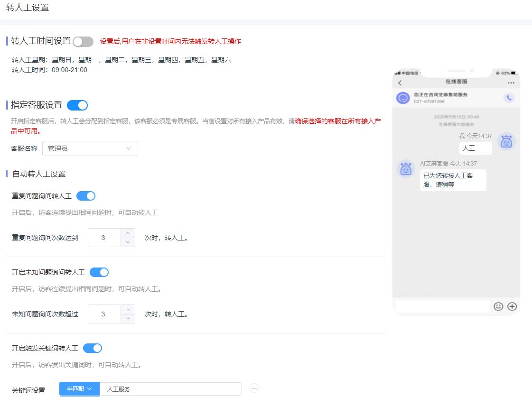Image resolution: width=532 pixels, height=397 pixels.
Task: Enable the 转人工时间设置 switch
Action: click(x=83, y=42)
